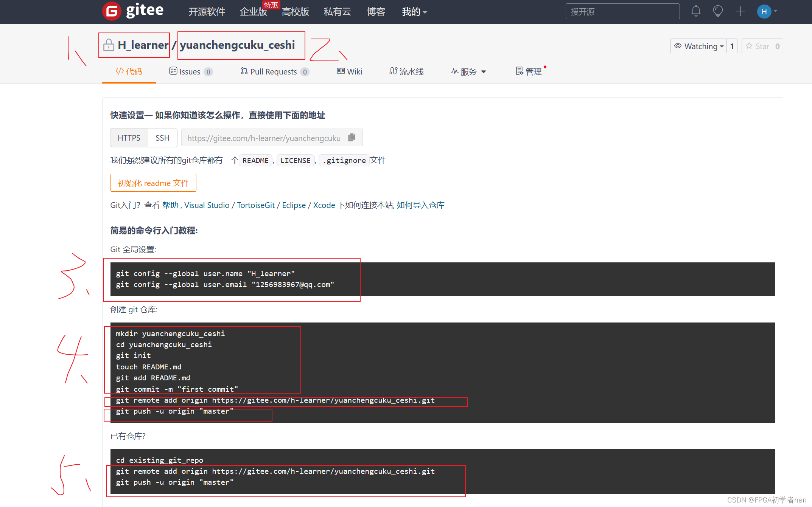Click the Gitee wordmark text

145,11
